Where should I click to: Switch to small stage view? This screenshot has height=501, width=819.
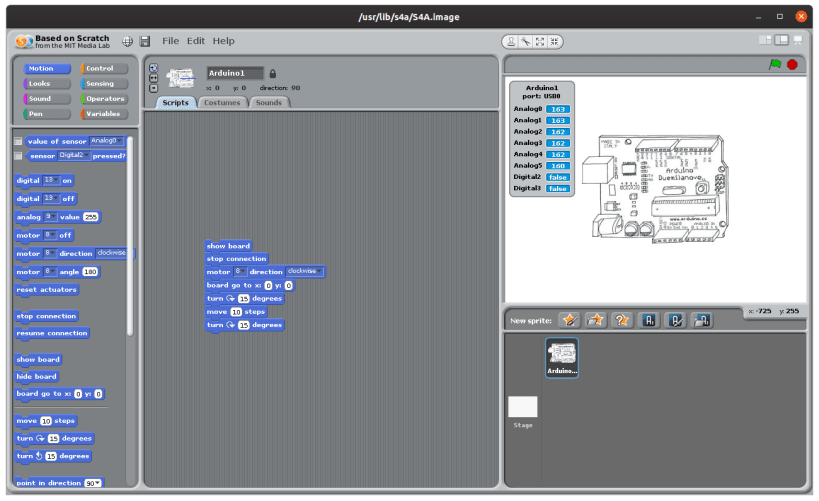(x=765, y=40)
